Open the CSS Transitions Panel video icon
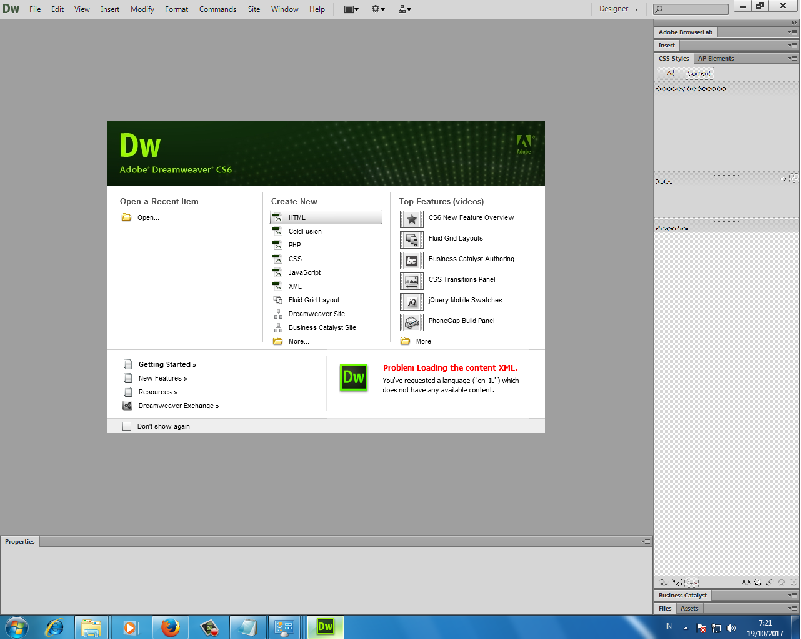801x639 pixels. (x=411, y=281)
